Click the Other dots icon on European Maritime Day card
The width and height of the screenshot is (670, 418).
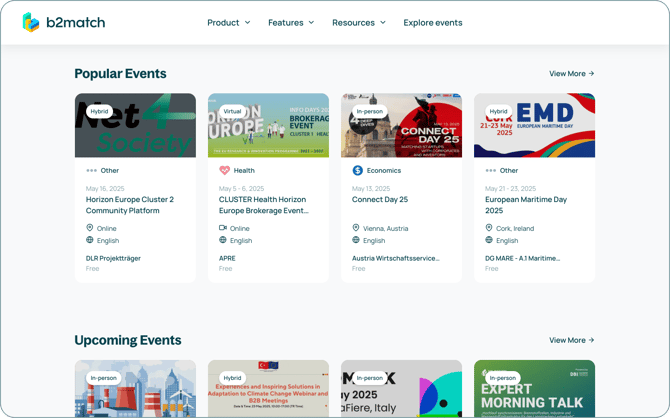491,171
